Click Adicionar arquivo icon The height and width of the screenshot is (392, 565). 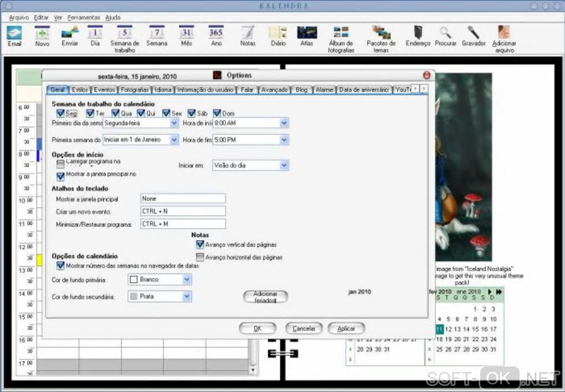504,39
